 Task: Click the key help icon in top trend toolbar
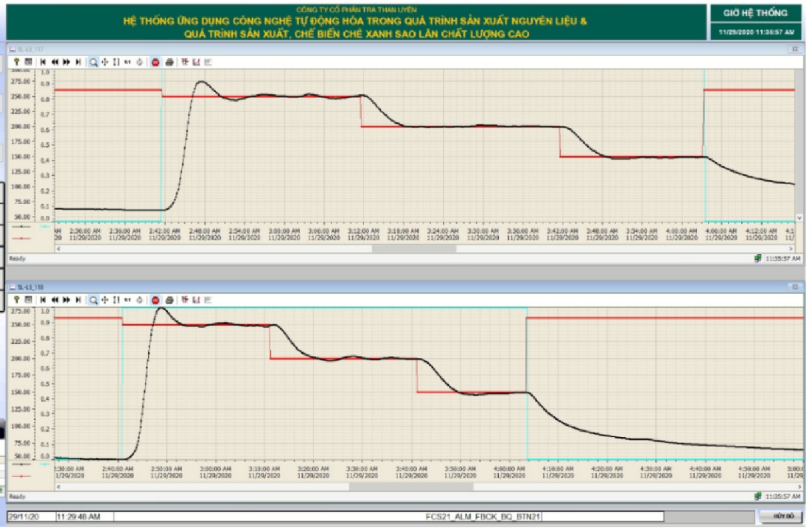pyautogui.click(x=15, y=63)
